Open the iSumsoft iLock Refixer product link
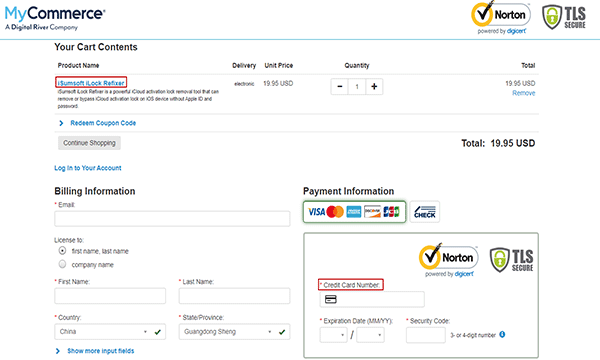Screen dimensions: 600x360 coord(91,83)
